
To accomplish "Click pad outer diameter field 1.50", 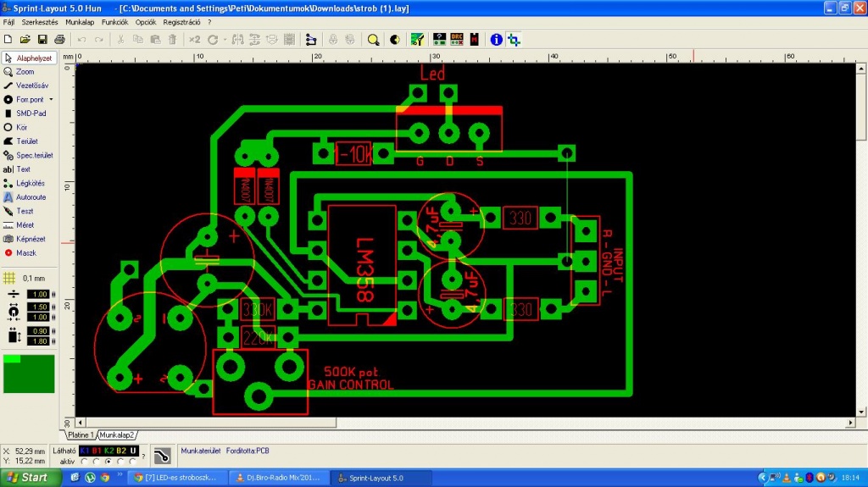I will coord(38,307).
